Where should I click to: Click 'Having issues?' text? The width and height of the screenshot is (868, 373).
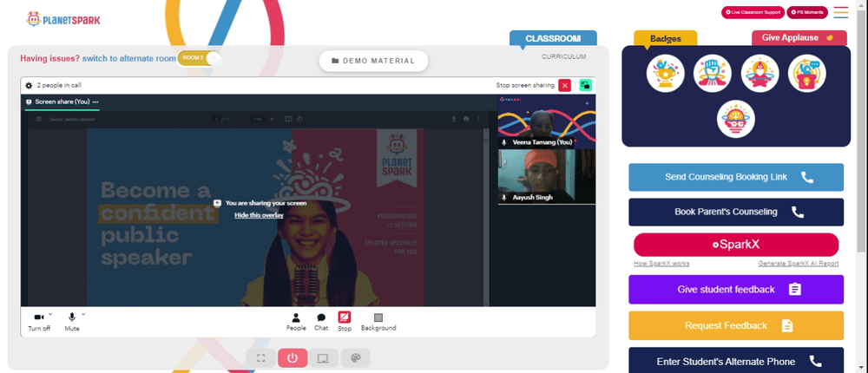[x=49, y=58]
